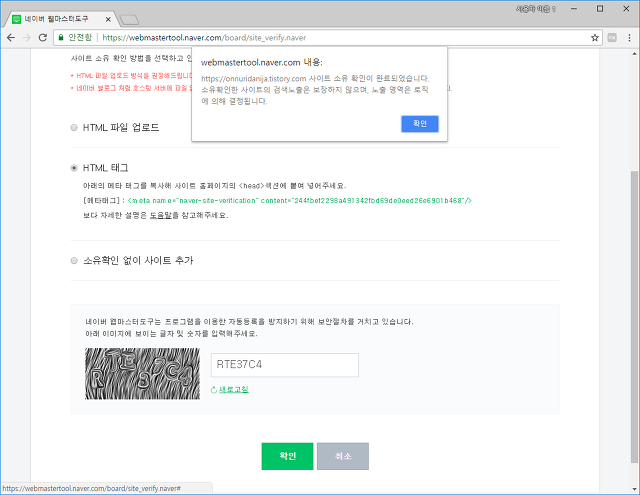Open the 도움말 help link
Viewport: 640px width, 495px height.
point(160,215)
